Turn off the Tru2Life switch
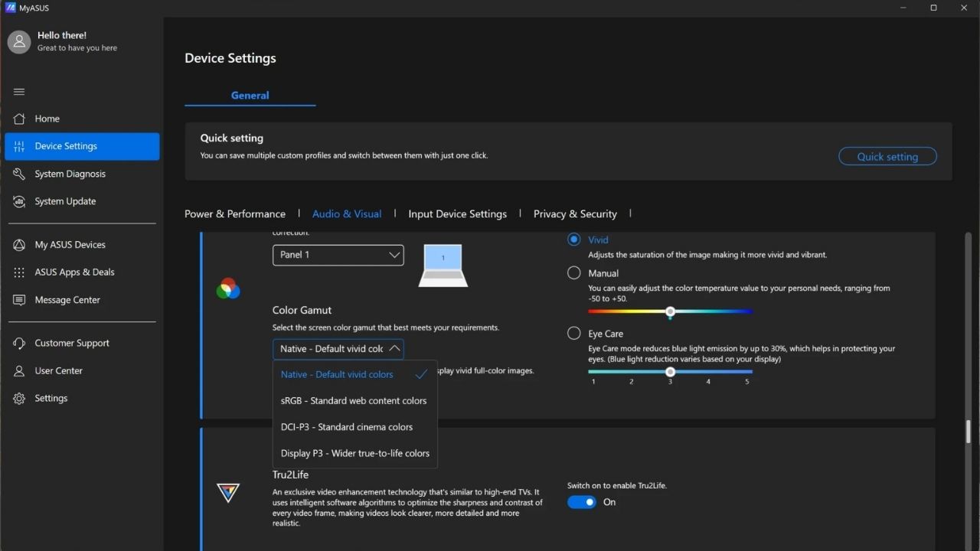The image size is (980, 551). [581, 502]
